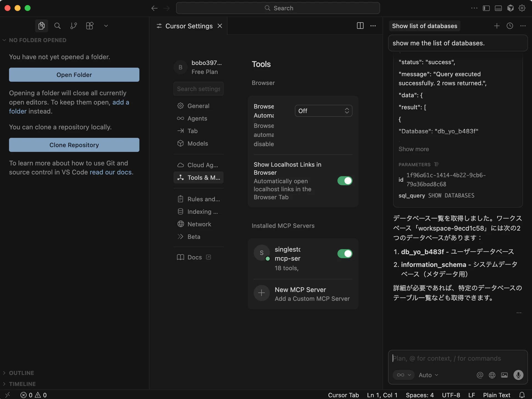Open Browser Automation Off dropdown
The width and height of the screenshot is (532, 399).
point(323,111)
